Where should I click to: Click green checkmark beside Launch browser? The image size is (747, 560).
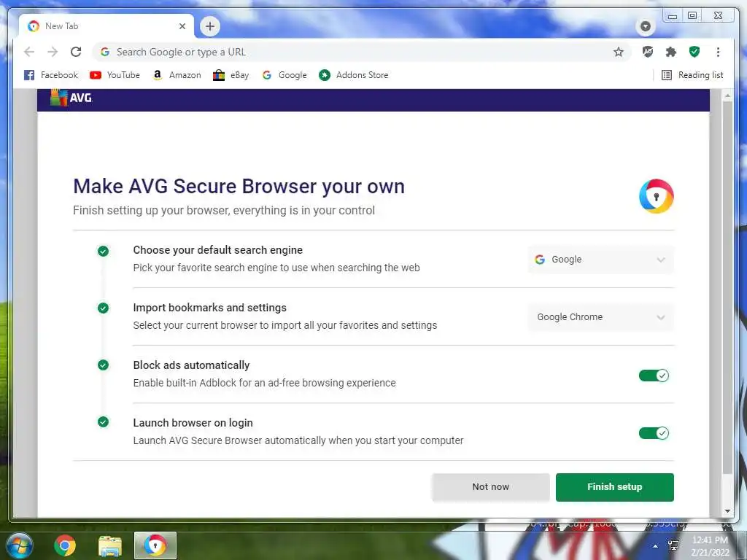point(103,422)
